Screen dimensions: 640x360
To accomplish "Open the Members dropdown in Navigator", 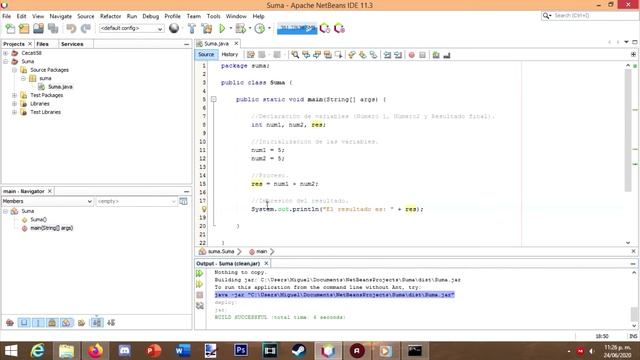I will tap(47, 201).
